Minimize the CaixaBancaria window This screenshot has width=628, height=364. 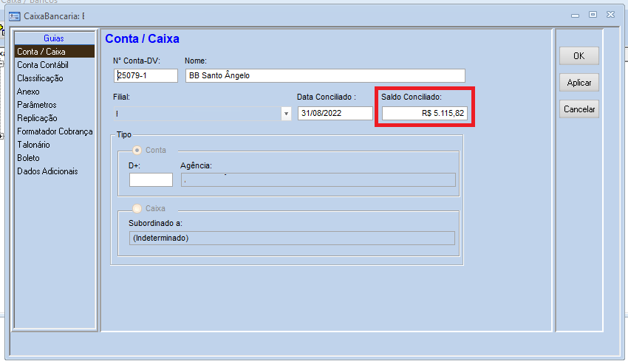tap(575, 16)
